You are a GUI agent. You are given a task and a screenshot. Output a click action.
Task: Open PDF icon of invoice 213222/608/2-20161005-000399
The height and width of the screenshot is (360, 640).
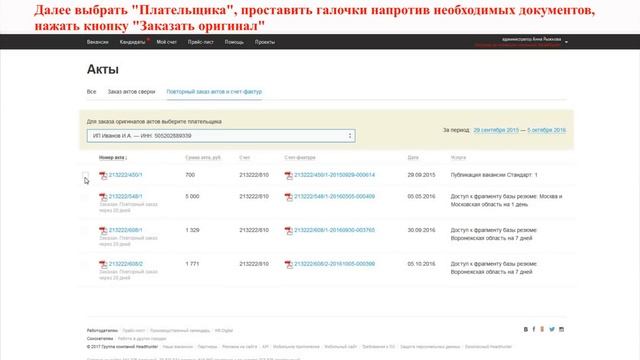(289, 264)
